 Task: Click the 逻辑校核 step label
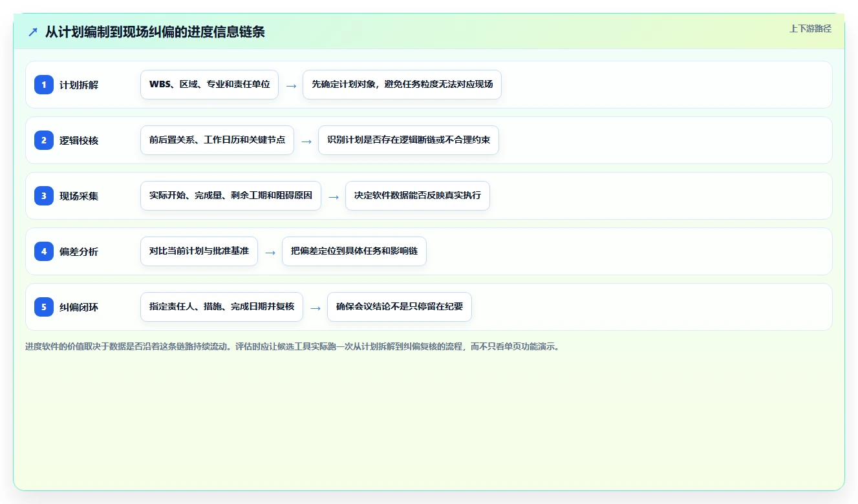[x=79, y=140]
